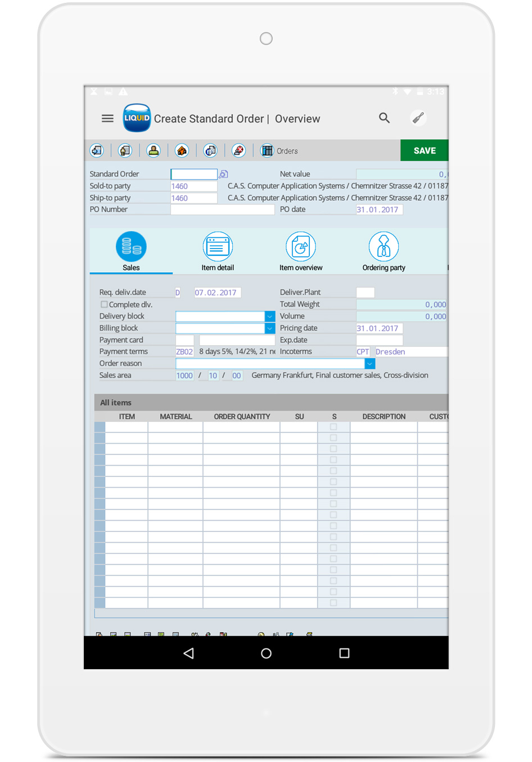The image size is (532, 762).
Task: Click the house icon in toolbar
Action: [182, 151]
